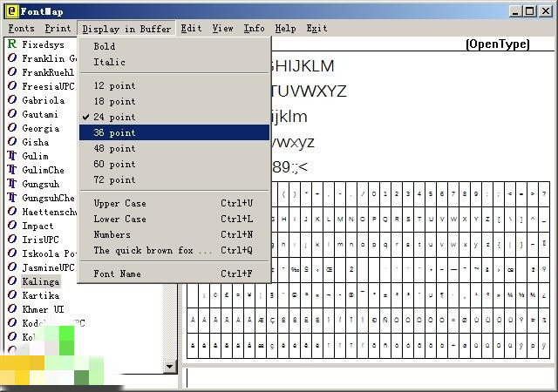Viewport: 558px width, 392px height.
Task: Click the OpenType label in preview header
Action: click(498, 44)
